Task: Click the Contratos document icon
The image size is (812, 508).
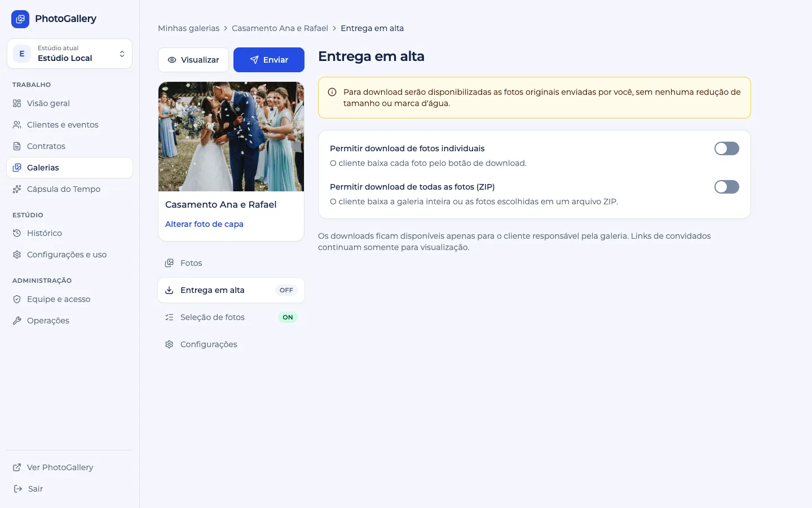Action: pos(17,146)
